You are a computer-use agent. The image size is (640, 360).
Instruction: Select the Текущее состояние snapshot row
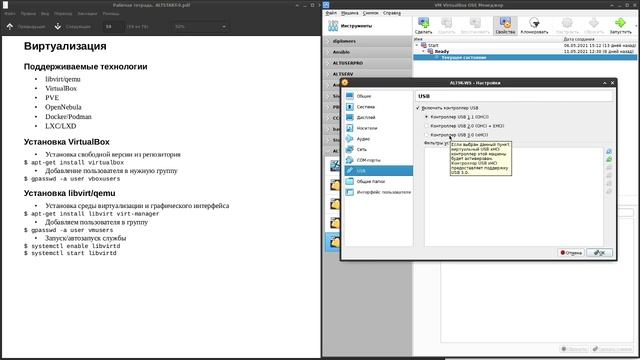(525, 58)
